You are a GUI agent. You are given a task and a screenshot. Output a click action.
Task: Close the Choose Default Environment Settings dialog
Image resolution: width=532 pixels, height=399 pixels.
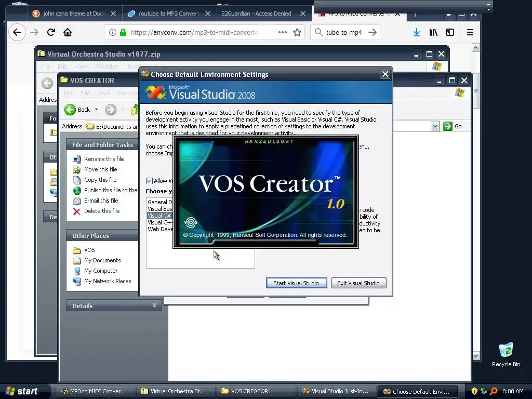(385, 74)
